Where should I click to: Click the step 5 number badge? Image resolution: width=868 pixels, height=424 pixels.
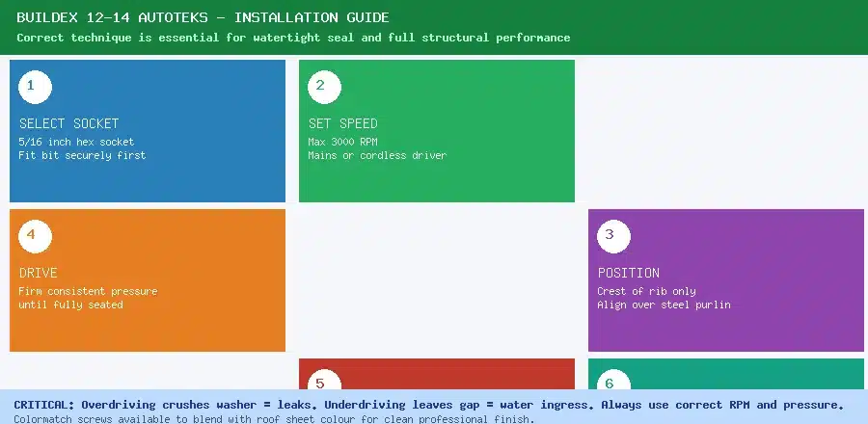[324, 380]
